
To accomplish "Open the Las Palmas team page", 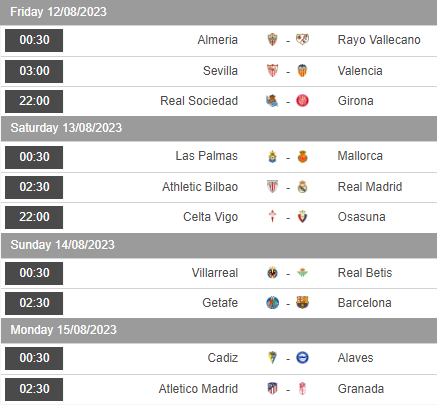I will 207,156.
